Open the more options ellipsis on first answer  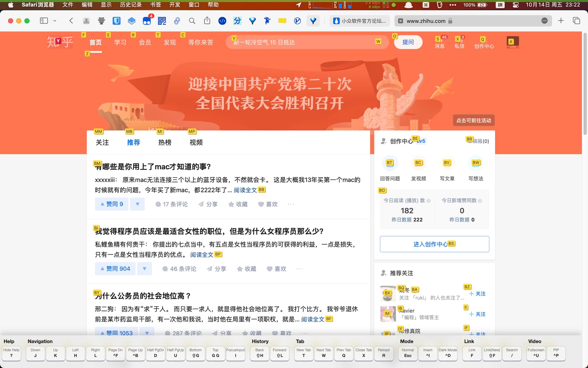[291, 204]
